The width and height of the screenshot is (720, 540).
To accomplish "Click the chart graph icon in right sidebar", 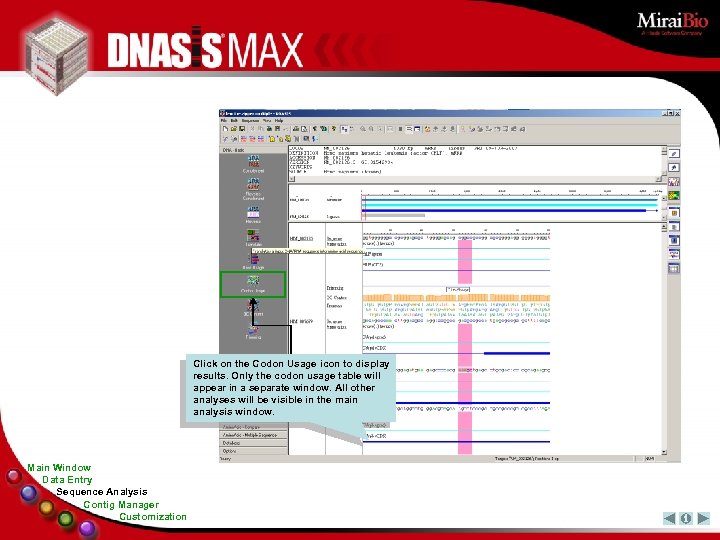I will click(674, 182).
